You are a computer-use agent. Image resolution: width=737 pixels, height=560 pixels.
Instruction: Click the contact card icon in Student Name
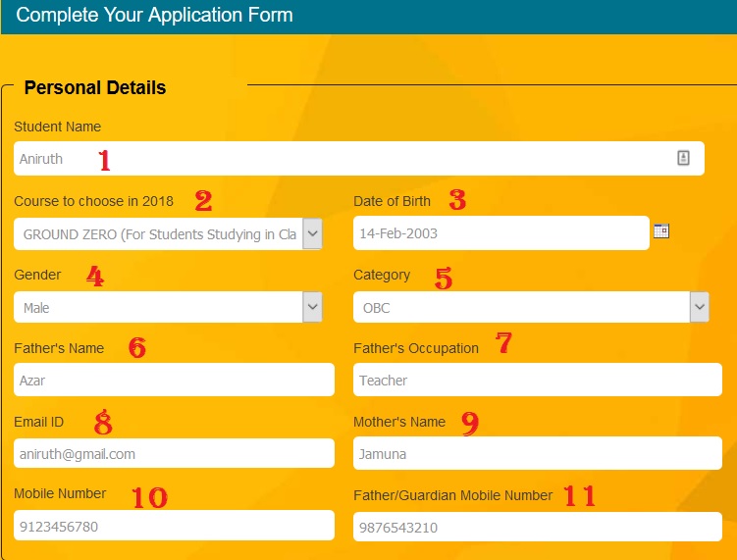684,158
